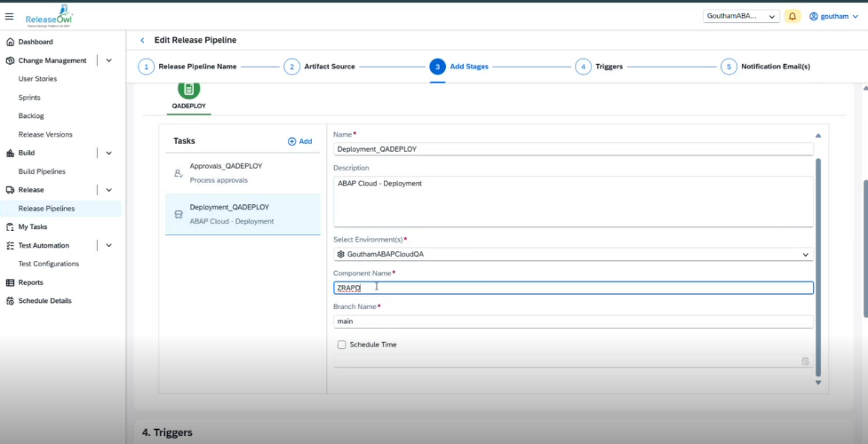Click the green QADEPLOY stage icon
Viewport: 868px width, 444px height.
pyautogui.click(x=188, y=89)
